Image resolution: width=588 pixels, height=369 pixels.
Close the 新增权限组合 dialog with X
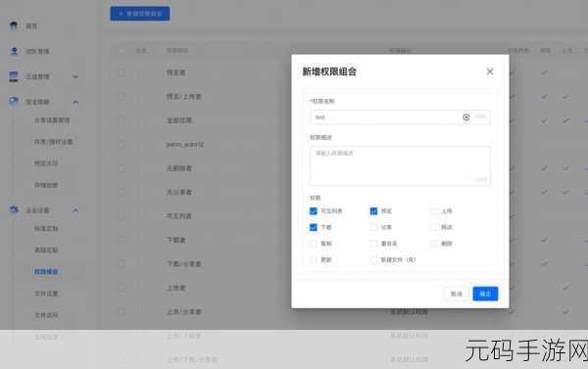point(490,71)
